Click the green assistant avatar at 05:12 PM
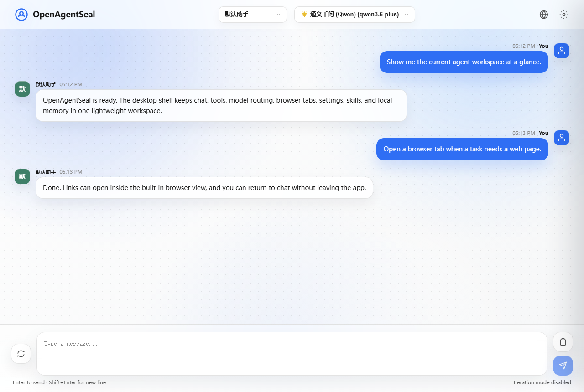Viewport: 584px width, 392px height. pyautogui.click(x=22, y=89)
